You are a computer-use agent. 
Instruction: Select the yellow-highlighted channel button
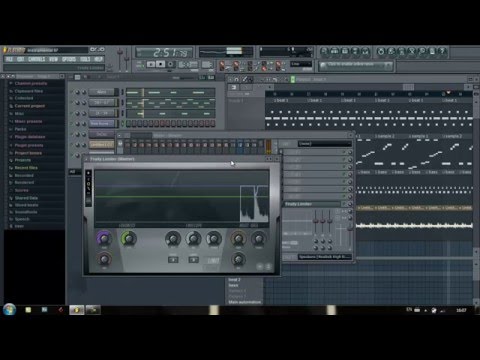click(x=102, y=145)
